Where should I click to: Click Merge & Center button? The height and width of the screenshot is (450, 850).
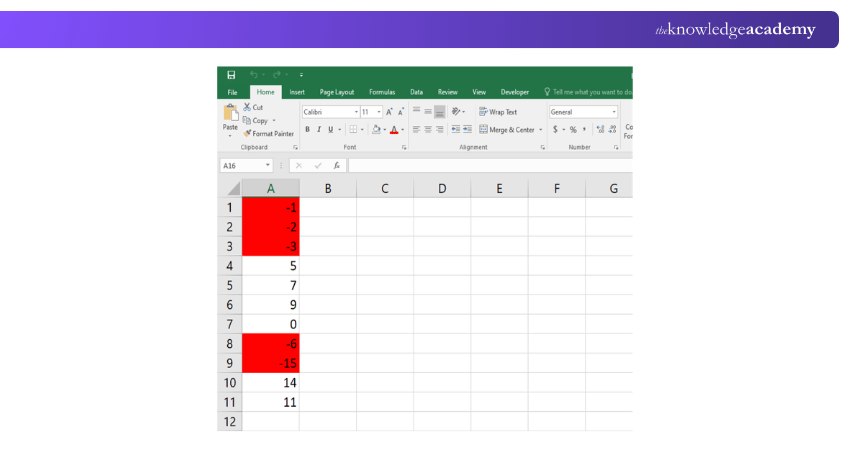point(507,130)
